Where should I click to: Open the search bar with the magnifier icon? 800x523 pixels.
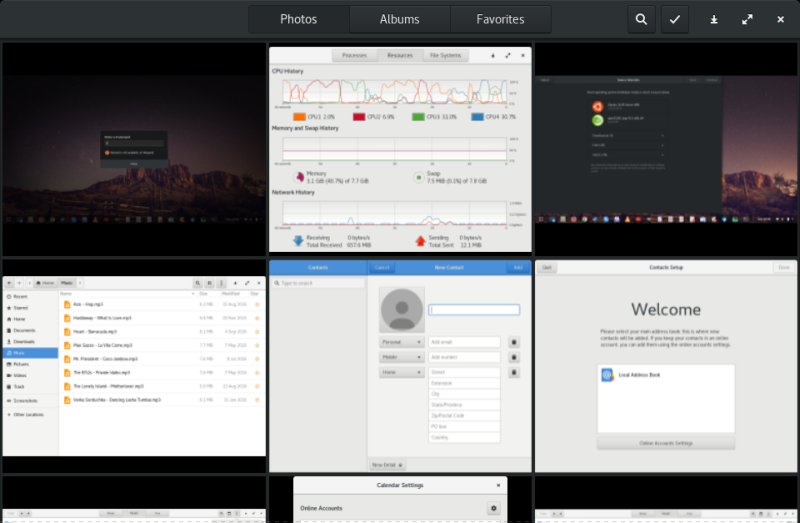point(642,19)
